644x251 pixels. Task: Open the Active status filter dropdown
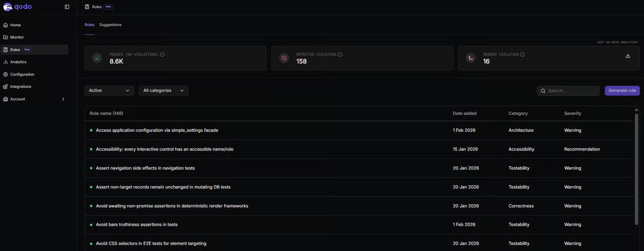point(109,90)
